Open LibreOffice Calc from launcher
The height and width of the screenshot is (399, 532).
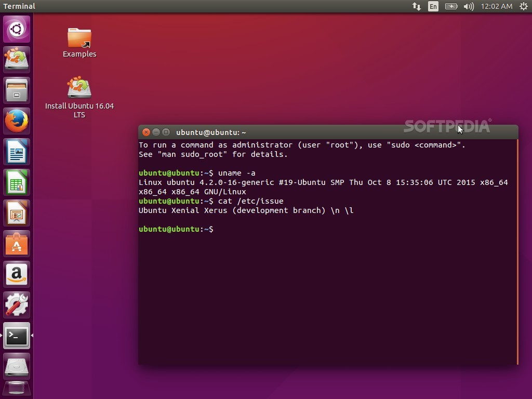pos(17,182)
